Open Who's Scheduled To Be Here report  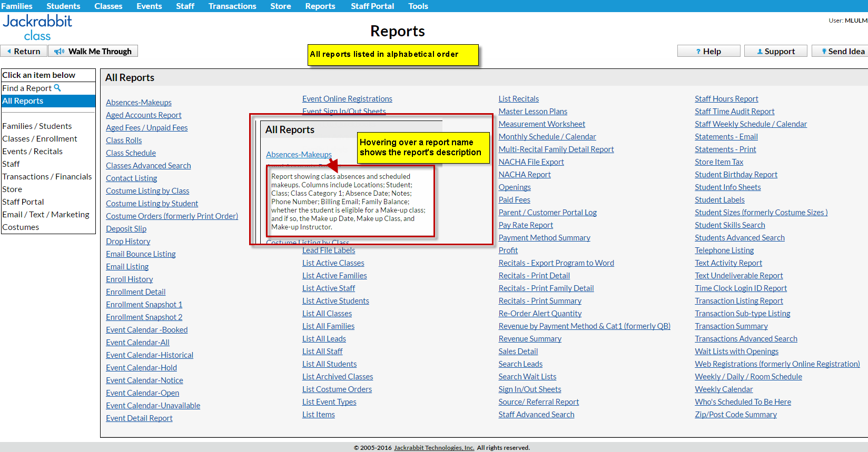click(743, 402)
